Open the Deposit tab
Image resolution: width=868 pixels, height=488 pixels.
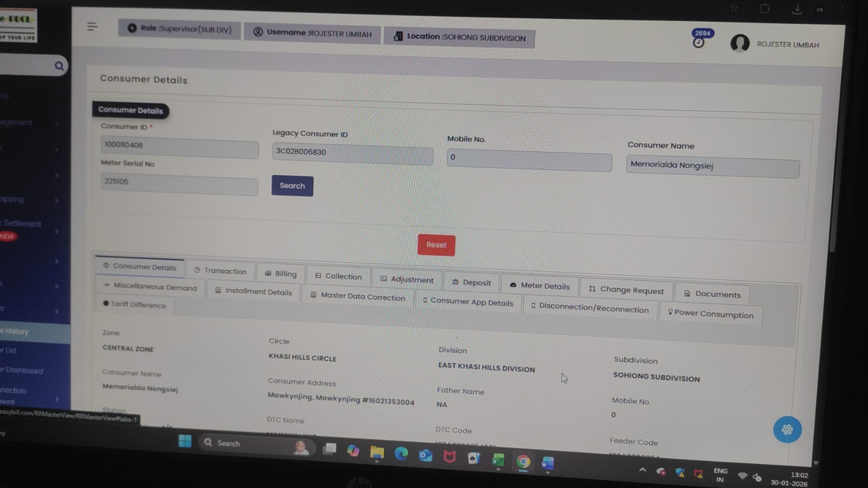pos(471,283)
